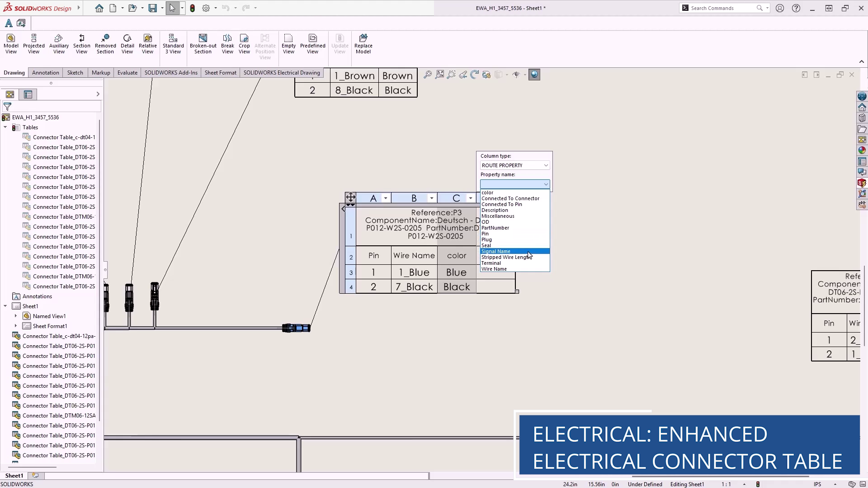Click the Model View tool
Screen dimensions: 868x488
(x=11, y=44)
